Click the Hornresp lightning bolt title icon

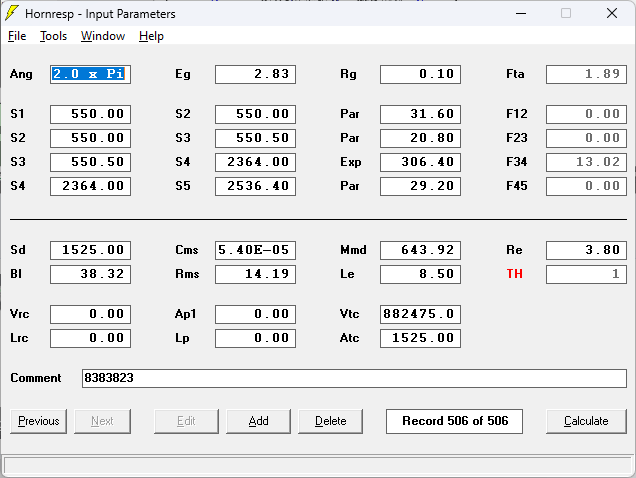12,13
